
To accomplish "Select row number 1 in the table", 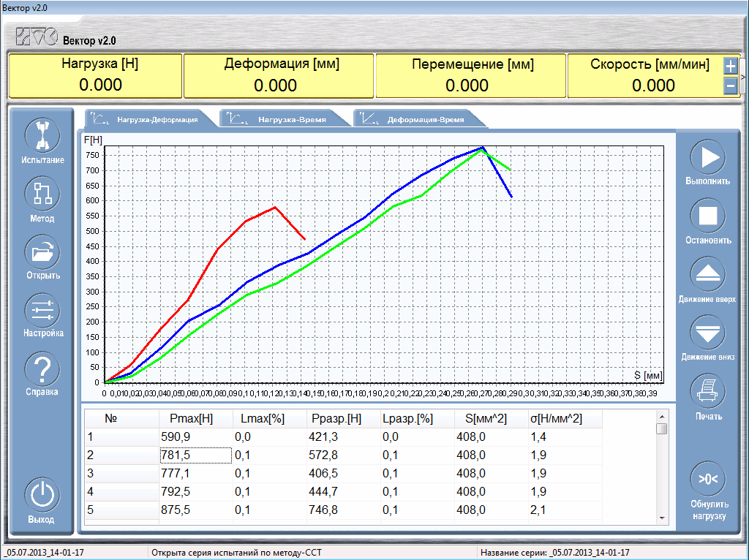I will 122,437.
